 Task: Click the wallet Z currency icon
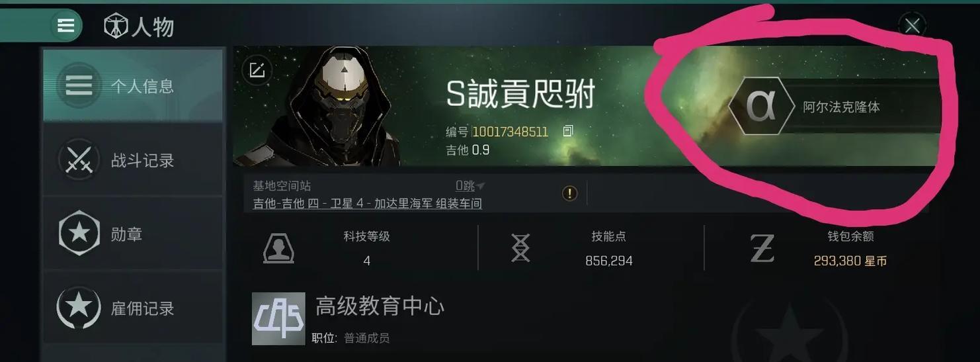click(762, 249)
